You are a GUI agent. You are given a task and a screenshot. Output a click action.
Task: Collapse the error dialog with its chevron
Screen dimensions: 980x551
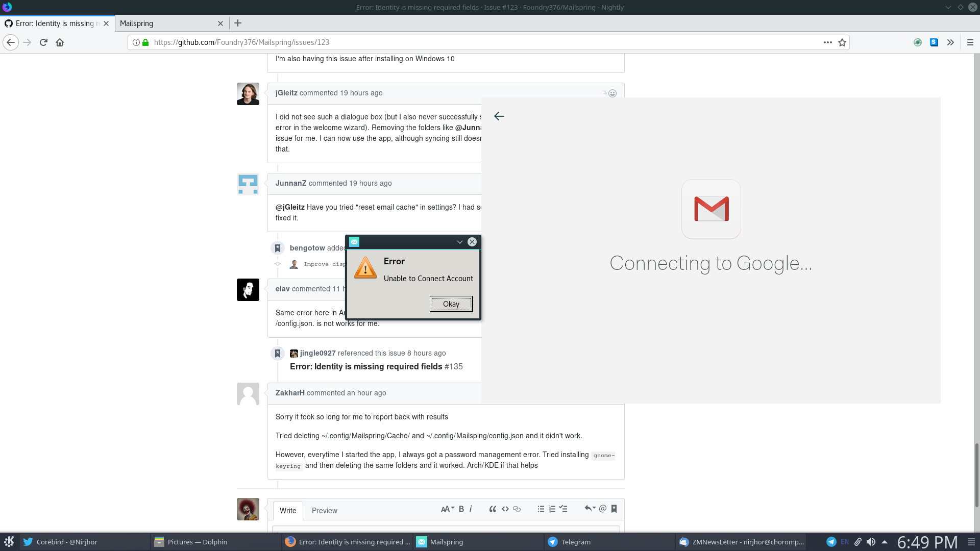tap(460, 242)
